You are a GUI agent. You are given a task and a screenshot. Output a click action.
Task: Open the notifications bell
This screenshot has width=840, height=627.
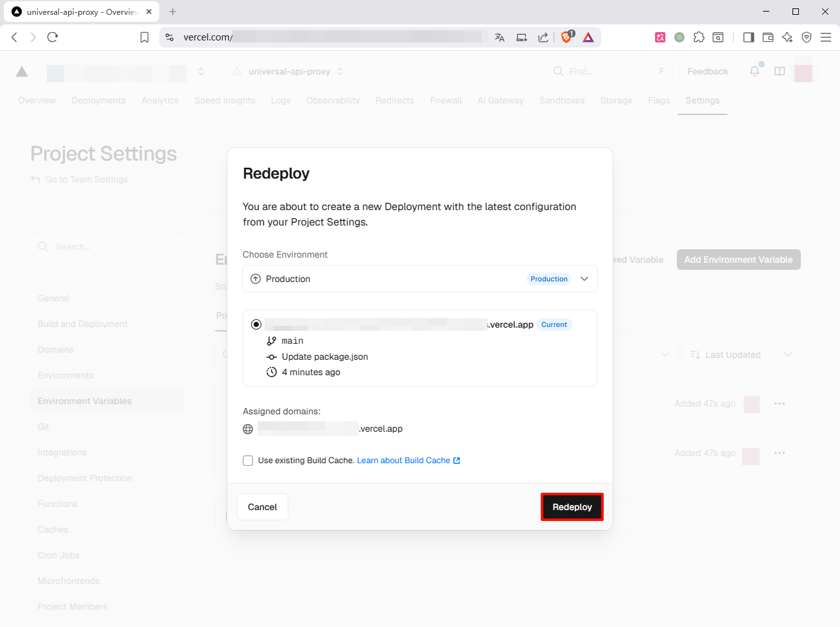pos(755,71)
